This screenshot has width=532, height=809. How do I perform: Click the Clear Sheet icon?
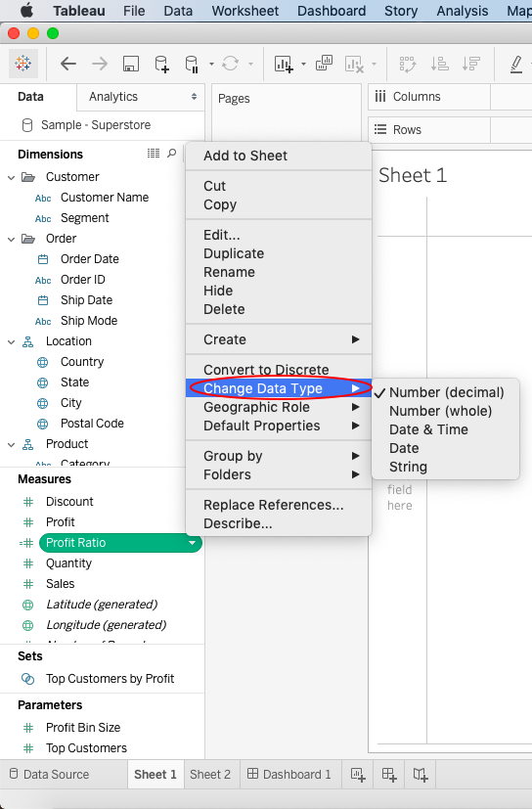click(x=354, y=64)
